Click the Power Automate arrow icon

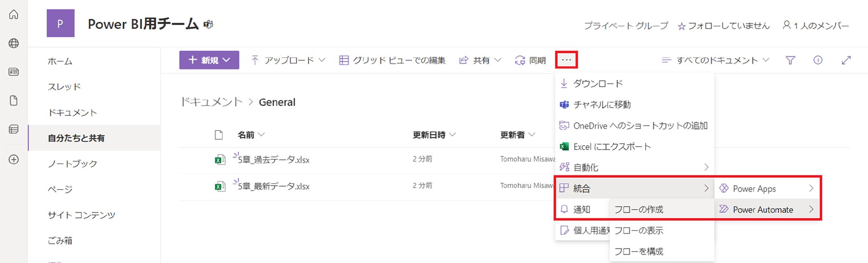(x=724, y=209)
